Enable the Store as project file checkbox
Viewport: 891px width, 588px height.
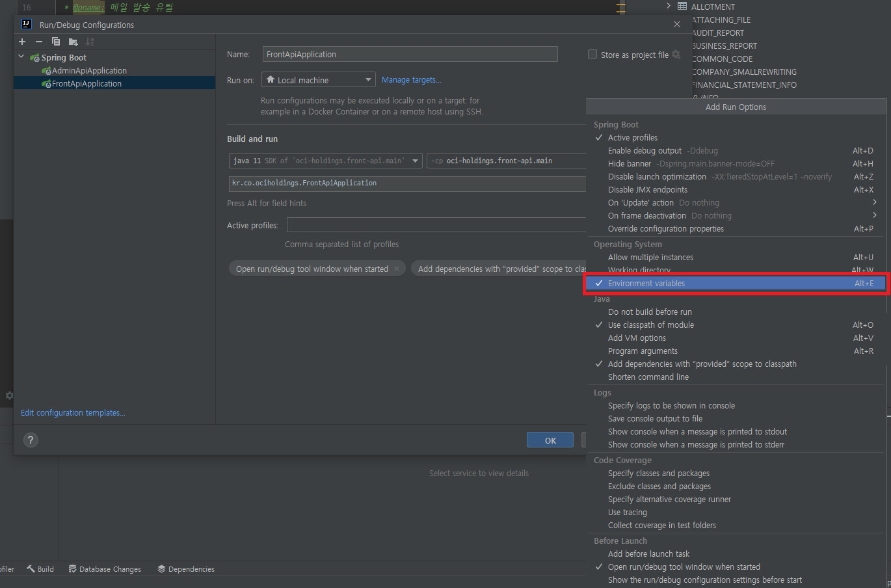[x=592, y=55]
